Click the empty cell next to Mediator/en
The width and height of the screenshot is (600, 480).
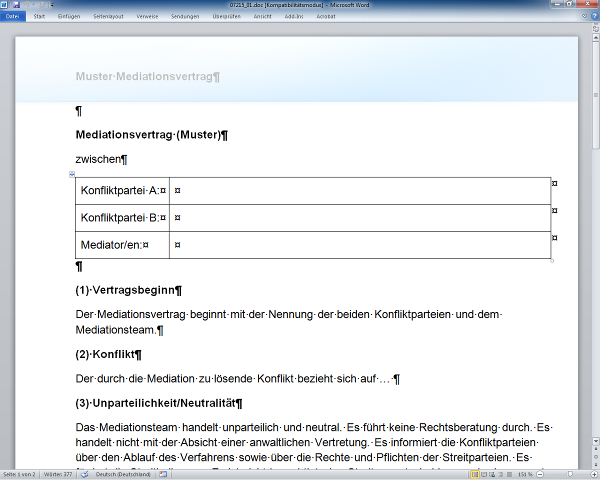click(360, 245)
